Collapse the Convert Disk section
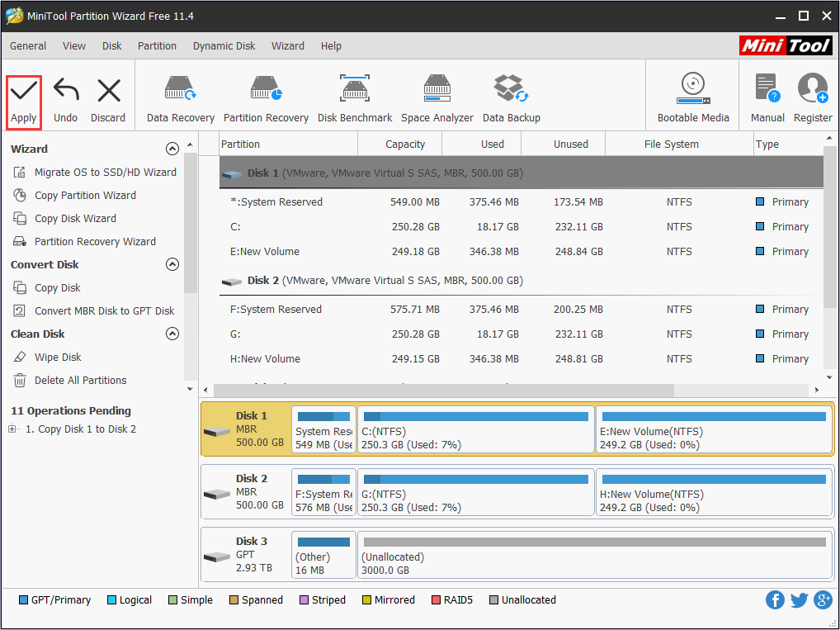The image size is (840, 630). (x=172, y=265)
